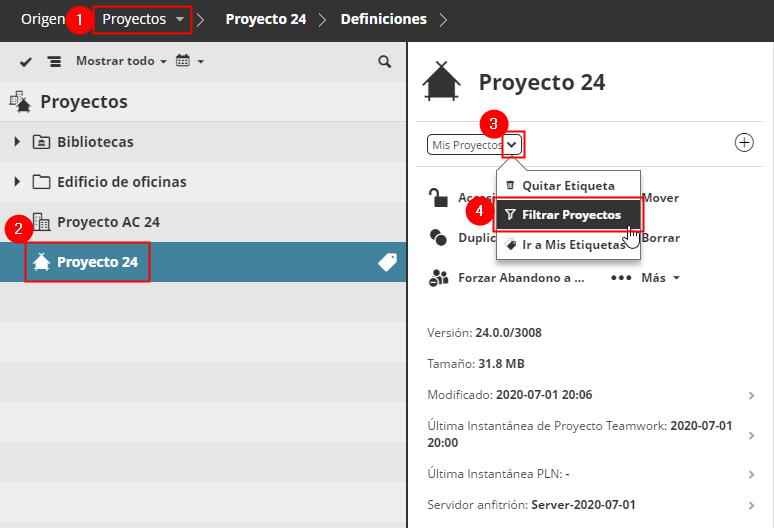
Task: Expand Servidor anfitrión details chevron
Action: coord(751,505)
